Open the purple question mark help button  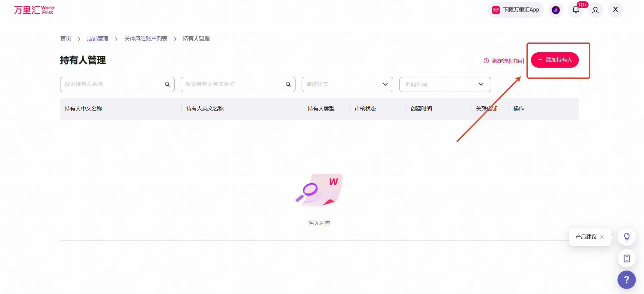click(627, 280)
